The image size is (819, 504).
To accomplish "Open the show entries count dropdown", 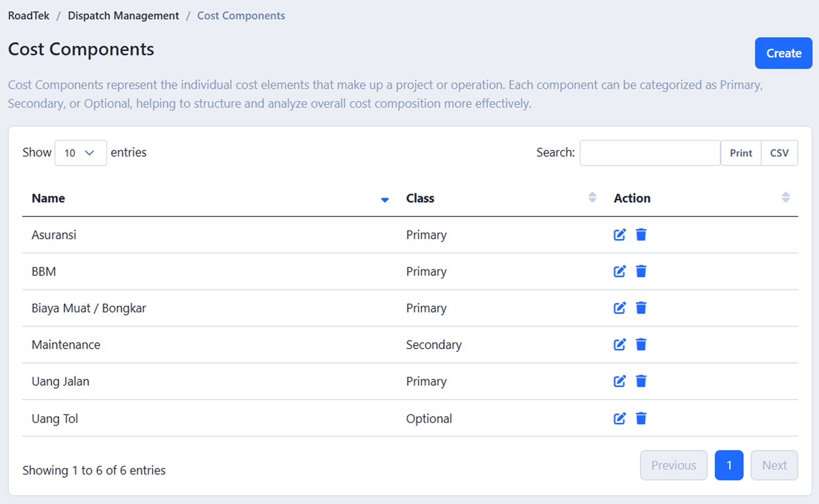I will pos(80,153).
